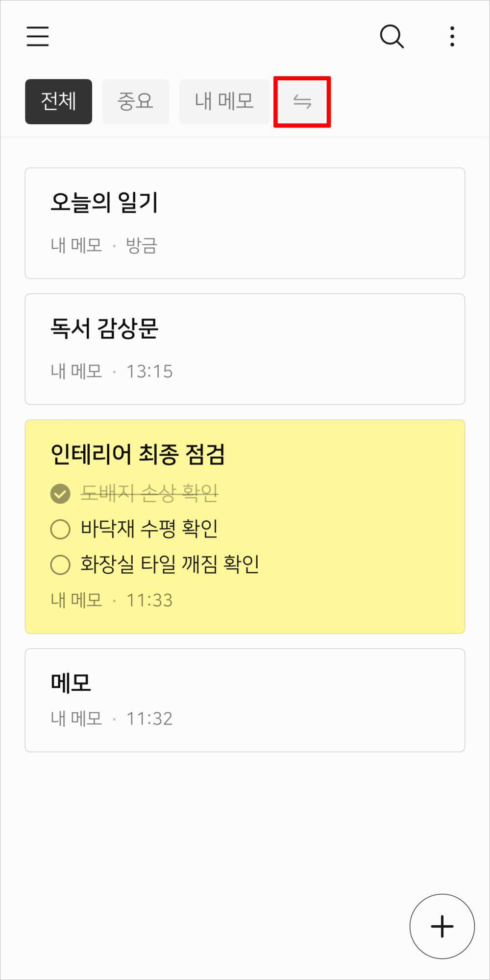
Task: Switch to the 중요 tab
Action: (x=136, y=102)
